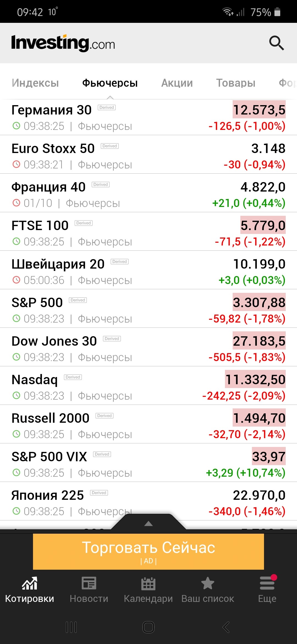The image size is (297, 644).
Task: Expand the ad panel up arrow
Action: [148, 523]
